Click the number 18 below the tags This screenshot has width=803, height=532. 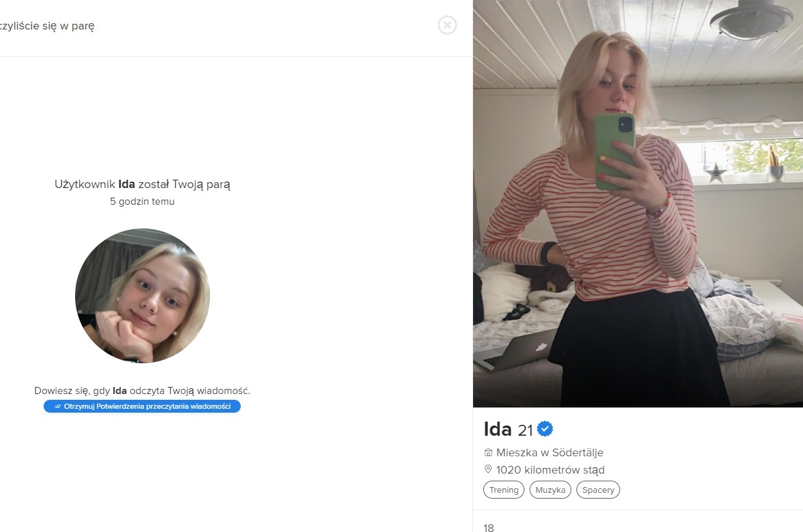488,528
